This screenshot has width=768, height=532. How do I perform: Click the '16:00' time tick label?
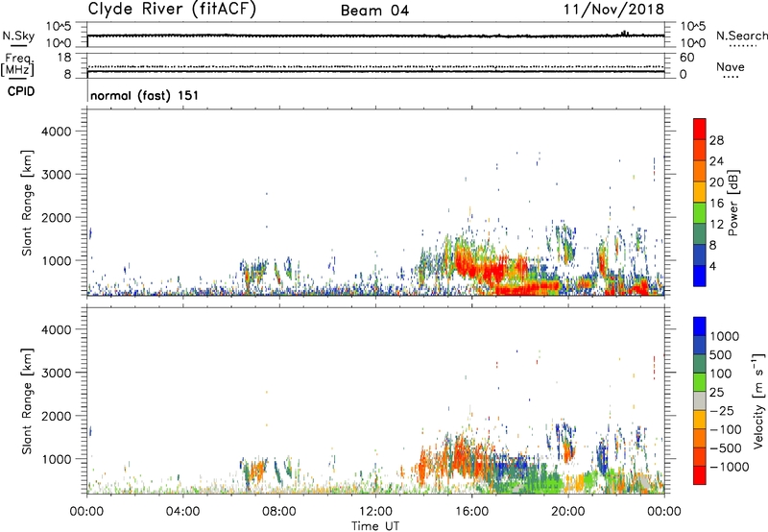(x=471, y=512)
